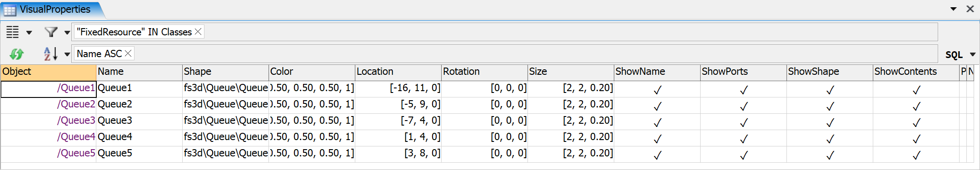Toggle ShowName checkmark for Queue1
The image size is (980, 170).
pyautogui.click(x=657, y=90)
